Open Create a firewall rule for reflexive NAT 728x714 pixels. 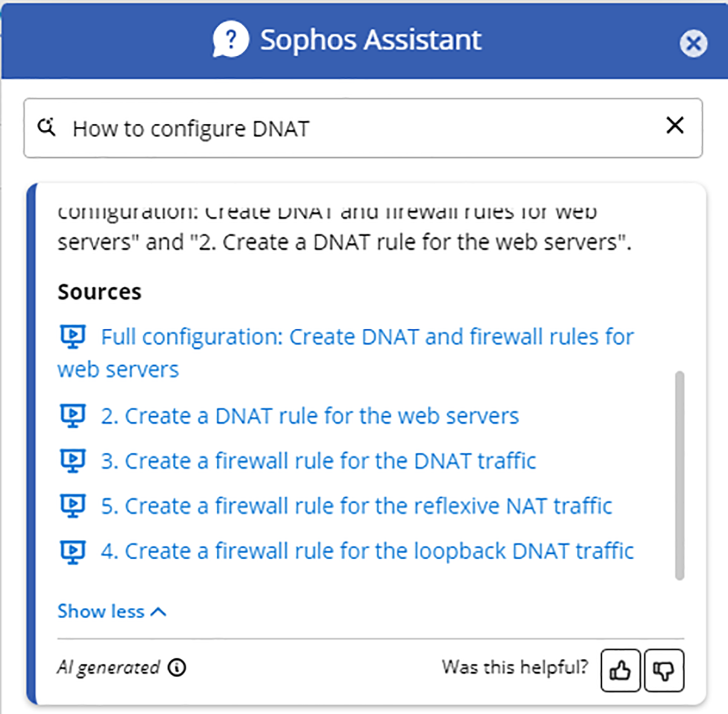point(357,505)
